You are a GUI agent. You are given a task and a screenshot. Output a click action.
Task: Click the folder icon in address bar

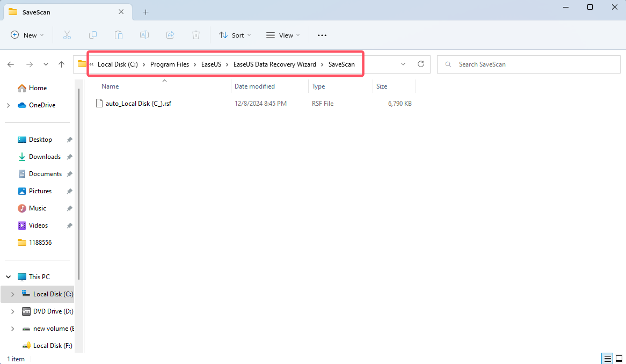pos(82,64)
